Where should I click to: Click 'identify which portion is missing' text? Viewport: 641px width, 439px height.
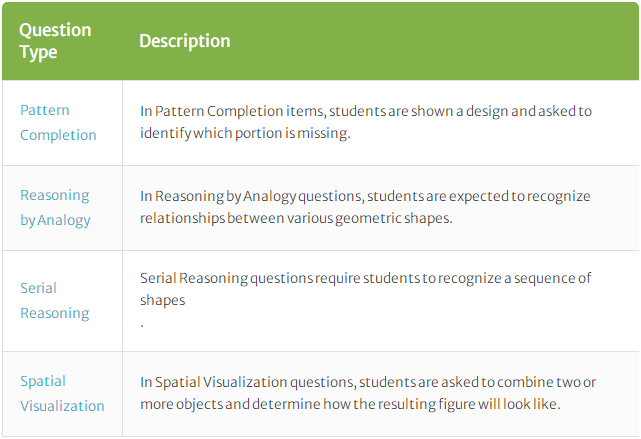[245, 133]
